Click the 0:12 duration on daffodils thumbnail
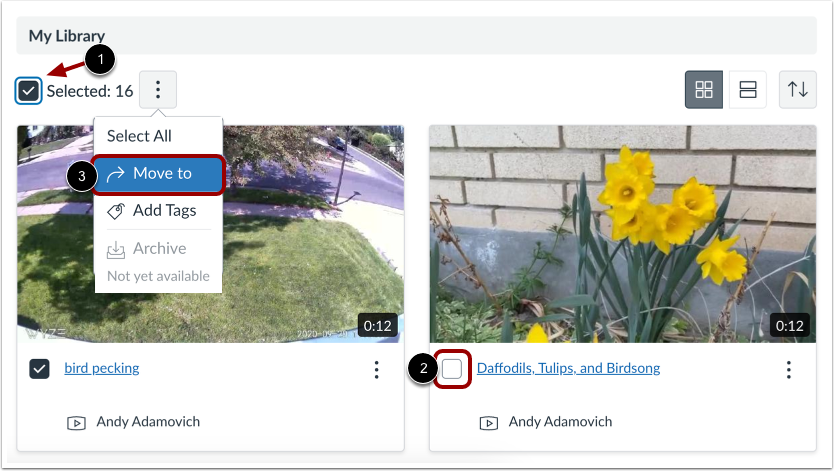The width and height of the screenshot is (834, 471). (789, 325)
